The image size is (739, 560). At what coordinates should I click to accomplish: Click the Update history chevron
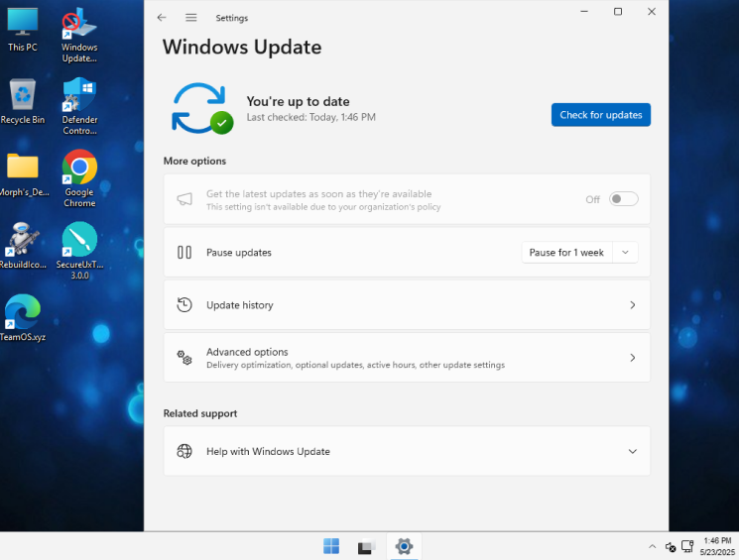click(x=633, y=305)
